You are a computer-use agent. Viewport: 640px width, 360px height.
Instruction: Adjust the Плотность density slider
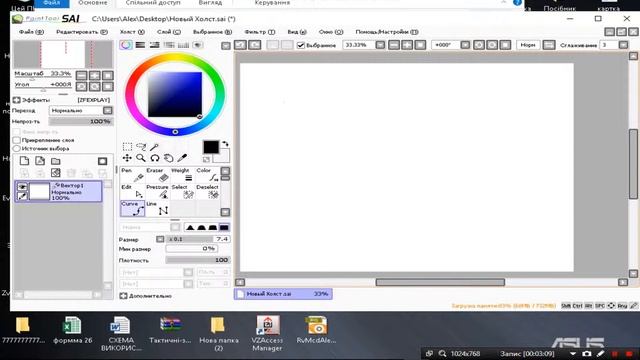198,260
